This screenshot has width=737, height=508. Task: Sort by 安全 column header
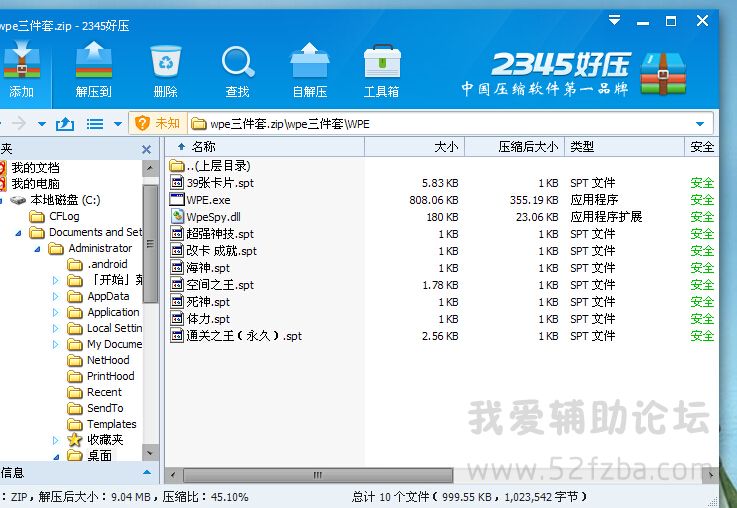[x=701, y=147]
